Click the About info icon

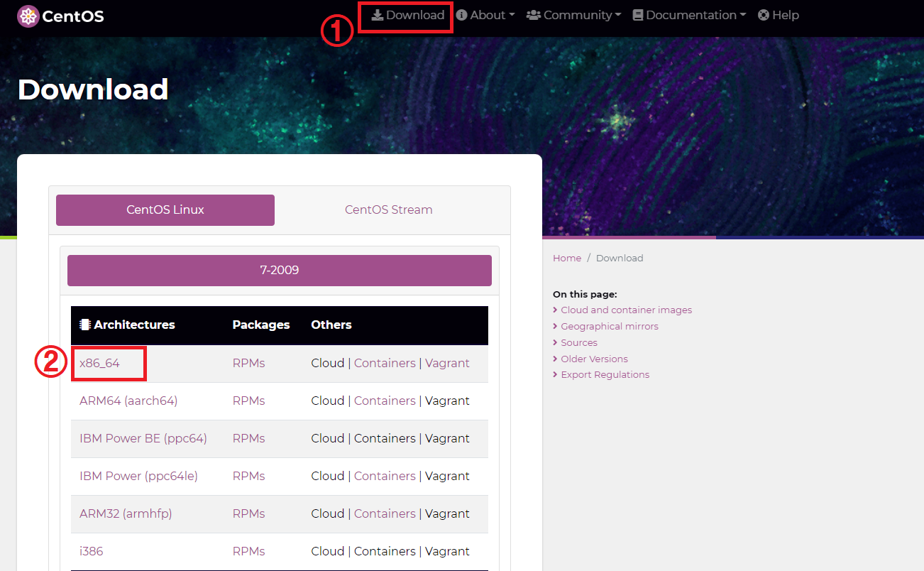click(461, 15)
